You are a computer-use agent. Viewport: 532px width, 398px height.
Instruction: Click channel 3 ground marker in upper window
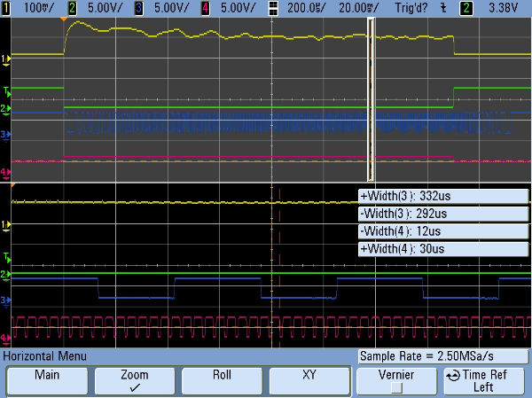coord(5,135)
